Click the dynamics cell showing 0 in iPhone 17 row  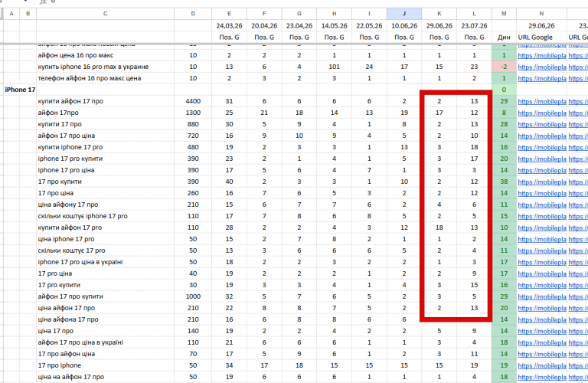click(x=504, y=90)
